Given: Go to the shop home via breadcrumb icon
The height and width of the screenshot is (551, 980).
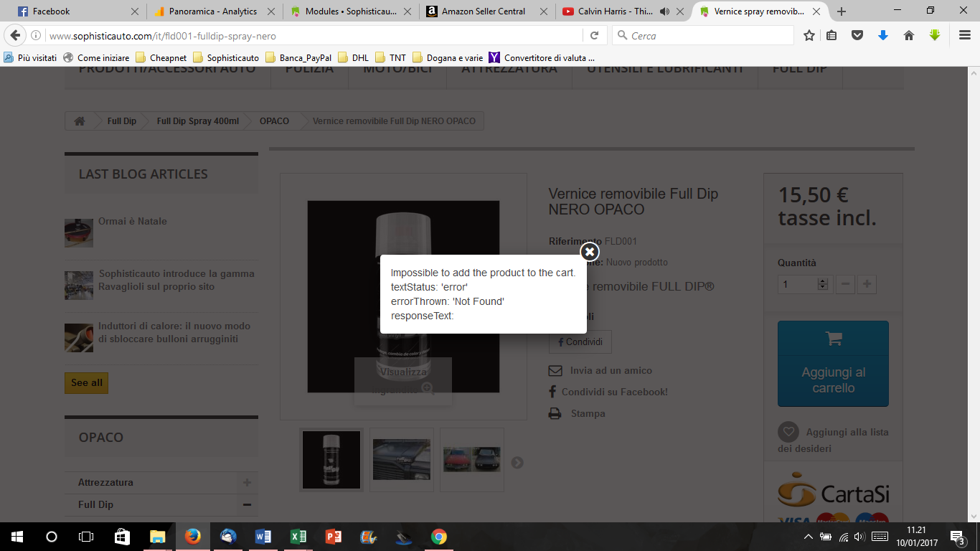Looking at the screenshot, I should [80, 121].
